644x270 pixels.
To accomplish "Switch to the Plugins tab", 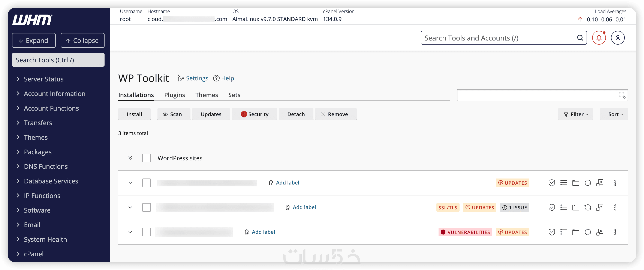I will click(175, 95).
